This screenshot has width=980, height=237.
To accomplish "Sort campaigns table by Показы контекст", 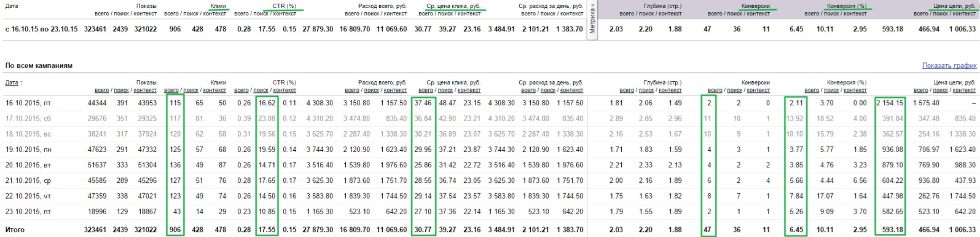I will tap(145, 90).
